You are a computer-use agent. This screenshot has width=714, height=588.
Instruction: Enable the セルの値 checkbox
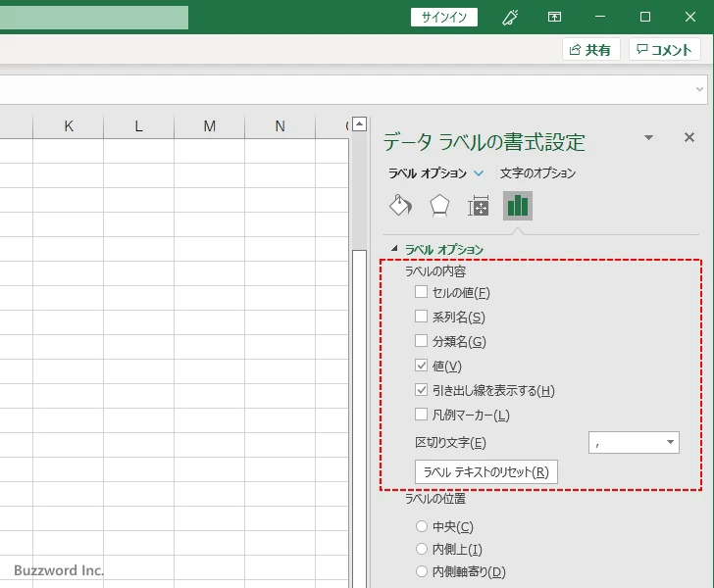[x=421, y=292]
